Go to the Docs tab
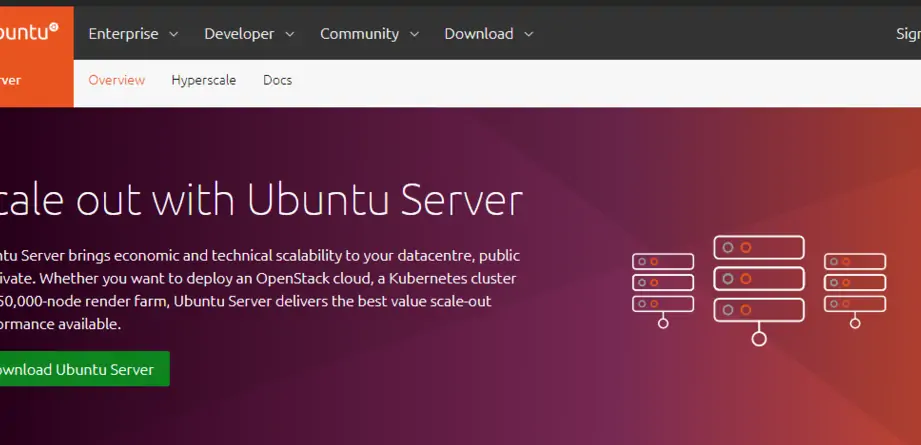921x445 pixels. (277, 80)
